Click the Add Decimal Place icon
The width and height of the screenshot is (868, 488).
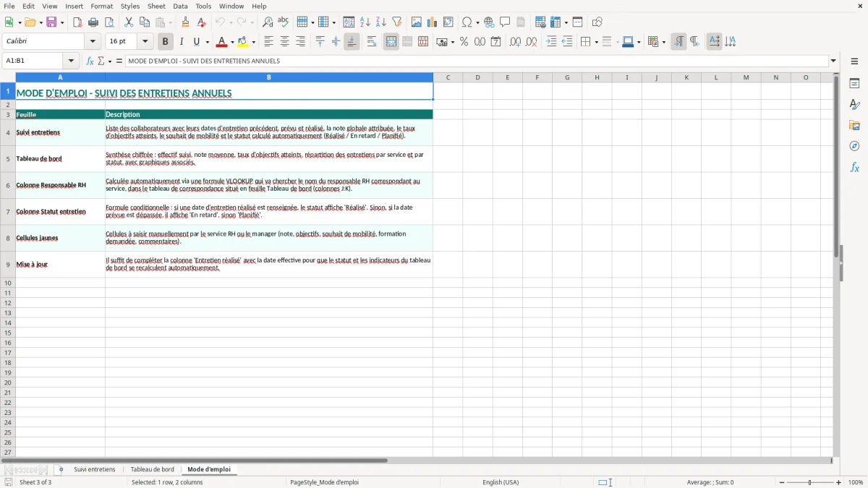point(516,42)
